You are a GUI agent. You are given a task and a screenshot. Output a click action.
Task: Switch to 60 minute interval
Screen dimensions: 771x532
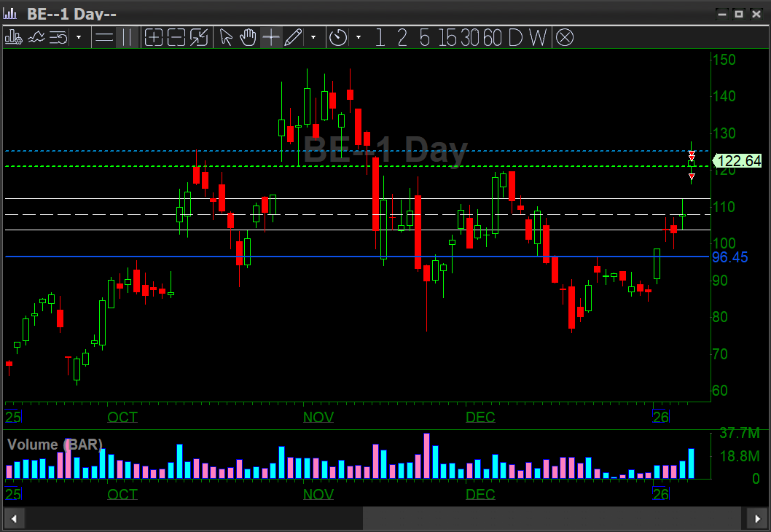[x=493, y=37]
